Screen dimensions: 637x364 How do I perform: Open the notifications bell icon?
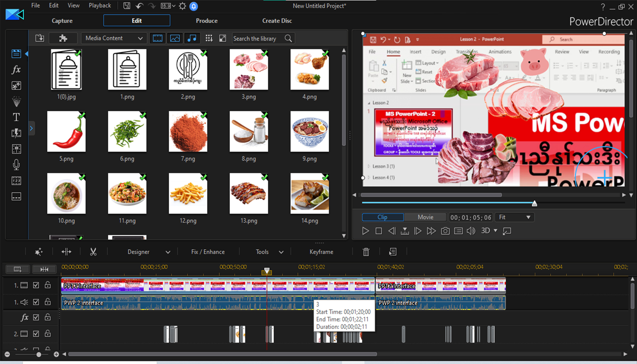[x=194, y=6]
